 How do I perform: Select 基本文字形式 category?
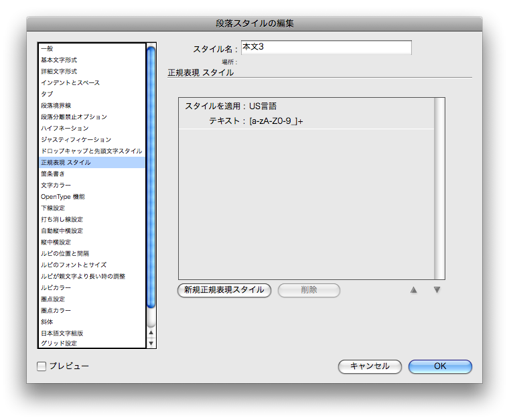click(x=92, y=60)
